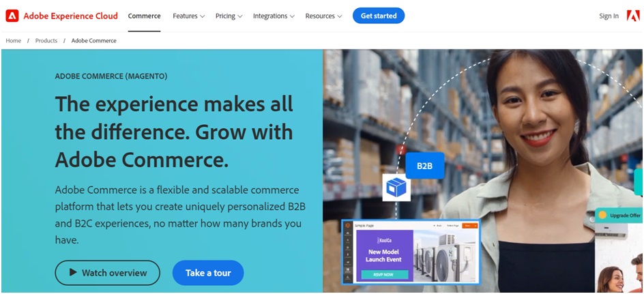644x294 pixels.
Task: Click the Take a tour button
Action: pos(208,273)
